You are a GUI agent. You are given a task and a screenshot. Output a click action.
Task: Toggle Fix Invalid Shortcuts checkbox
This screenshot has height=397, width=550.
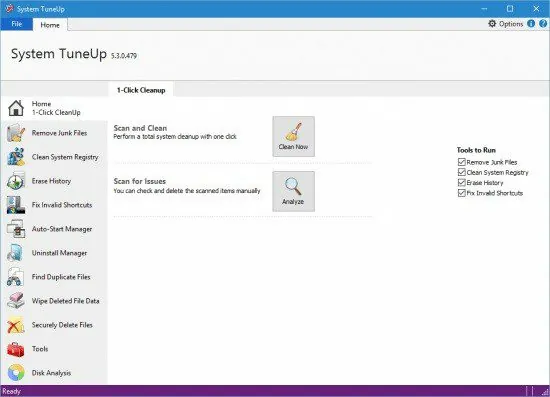tap(462, 193)
